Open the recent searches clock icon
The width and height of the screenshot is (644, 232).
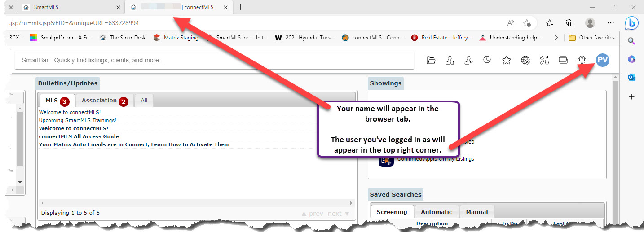pos(487,60)
